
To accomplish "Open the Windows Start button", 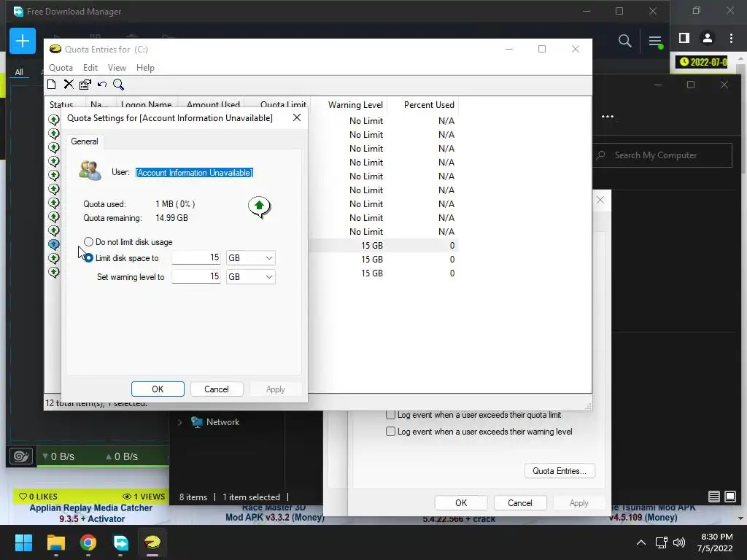I will tap(23, 542).
